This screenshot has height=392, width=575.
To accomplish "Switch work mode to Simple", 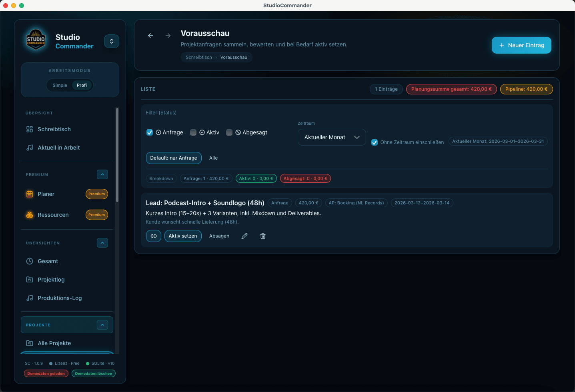I will (60, 85).
